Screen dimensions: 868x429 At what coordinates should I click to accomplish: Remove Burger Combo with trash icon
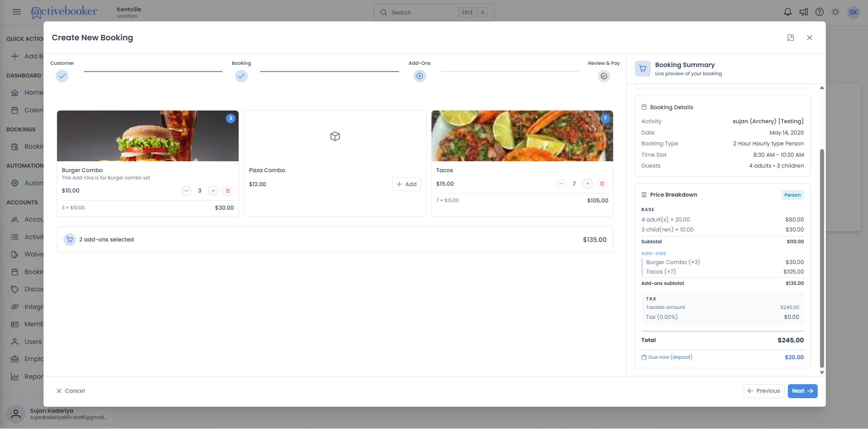228,191
